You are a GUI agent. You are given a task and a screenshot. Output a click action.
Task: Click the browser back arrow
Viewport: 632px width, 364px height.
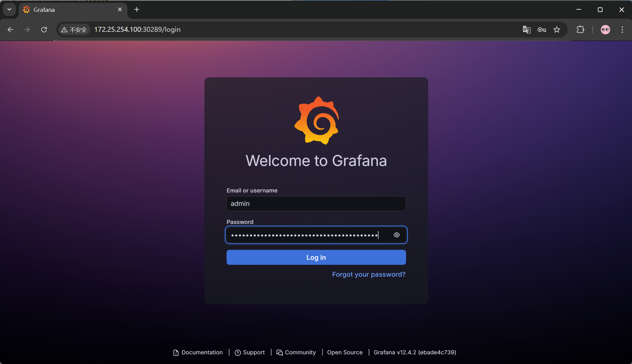10,30
